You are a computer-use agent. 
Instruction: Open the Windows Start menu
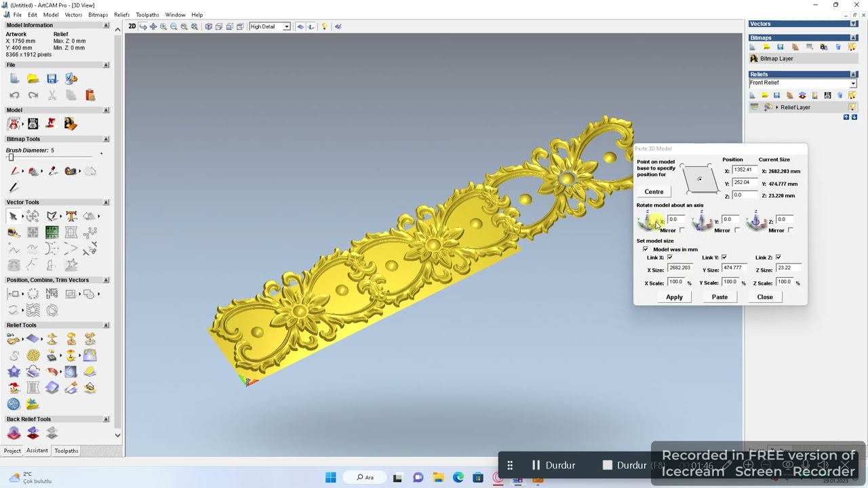point(330,477)
